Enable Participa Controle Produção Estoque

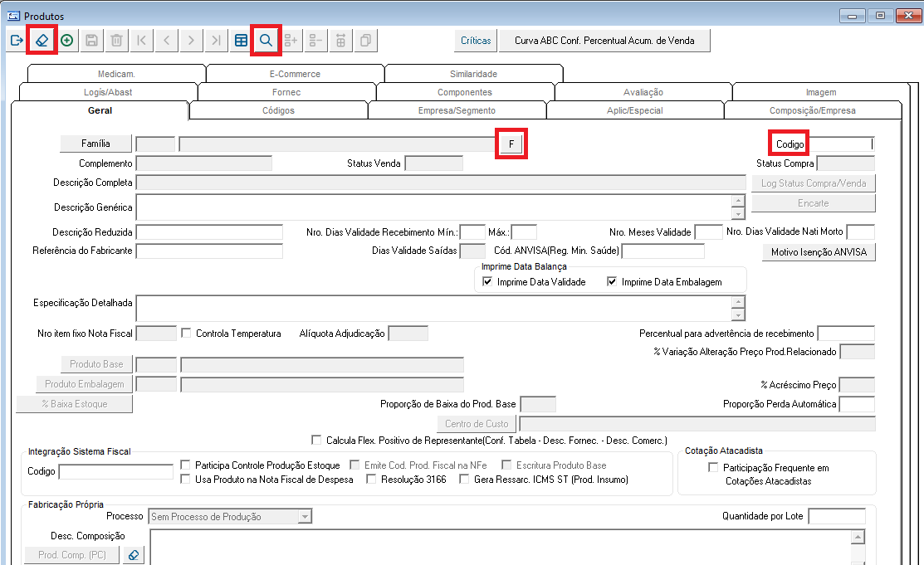click(185, 465)
